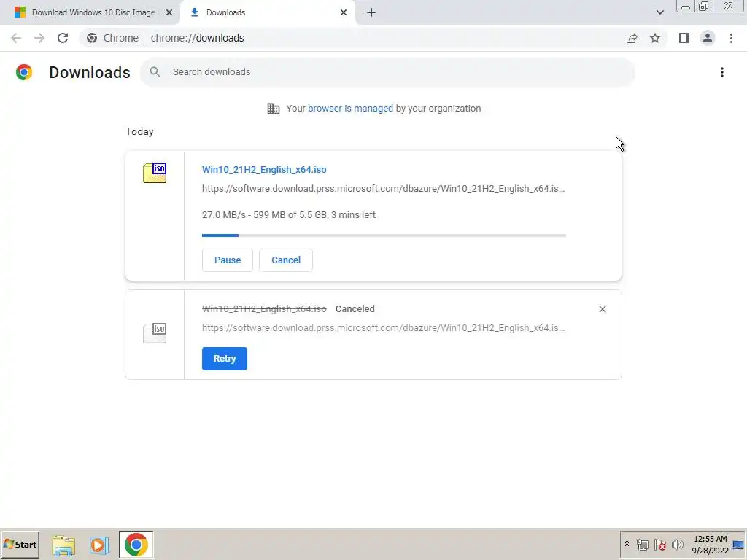Launch Windows Media Player from taskbar
The height and width of the screenshot is (560, 747).
[x=99, y=545]
